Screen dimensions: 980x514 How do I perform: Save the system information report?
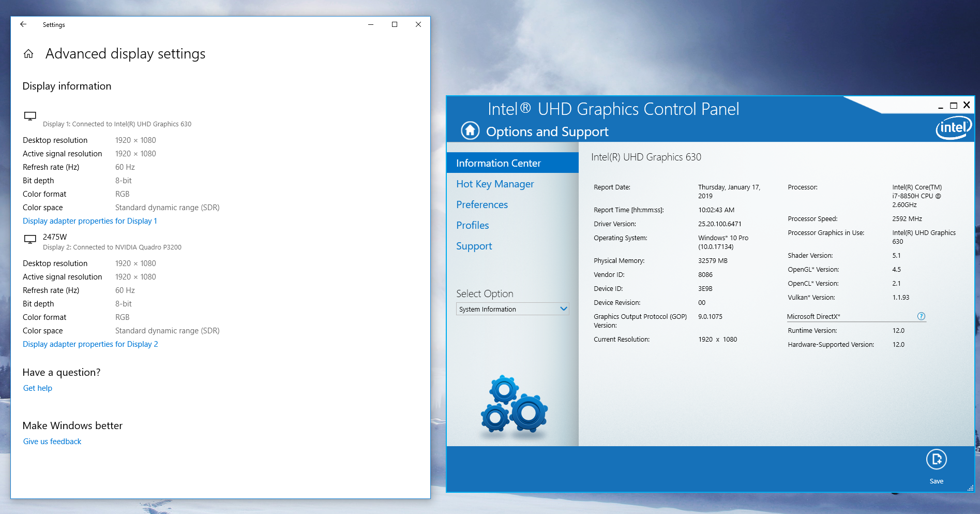pos(936,459)
